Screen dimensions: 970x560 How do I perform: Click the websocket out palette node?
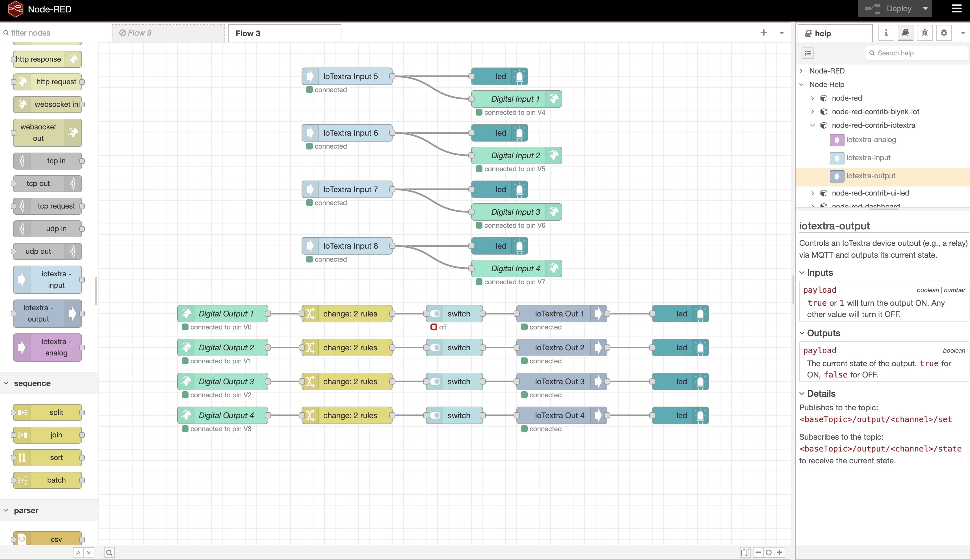[47, 133]
